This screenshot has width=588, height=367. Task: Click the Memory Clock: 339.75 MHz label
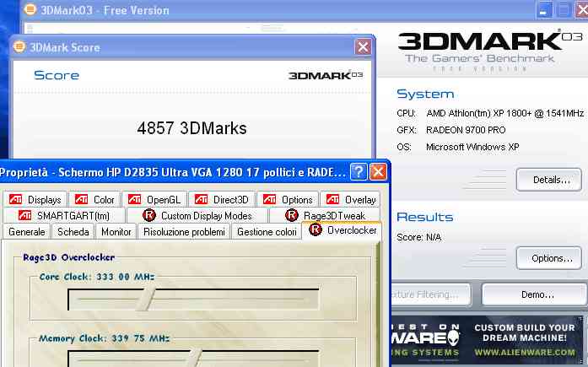(x=105, y=338)
